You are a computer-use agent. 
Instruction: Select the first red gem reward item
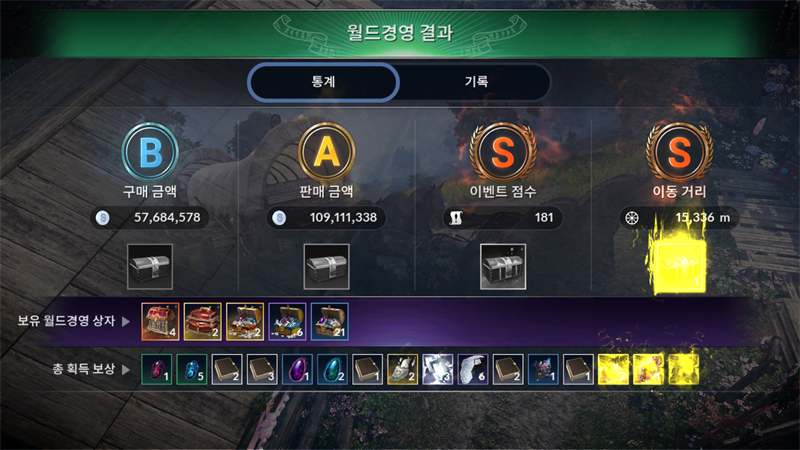(157, 369)
